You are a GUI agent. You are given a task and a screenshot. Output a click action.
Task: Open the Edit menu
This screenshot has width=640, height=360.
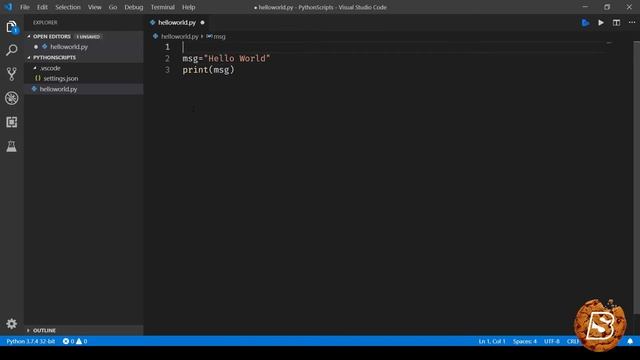(x=42, y=7)
